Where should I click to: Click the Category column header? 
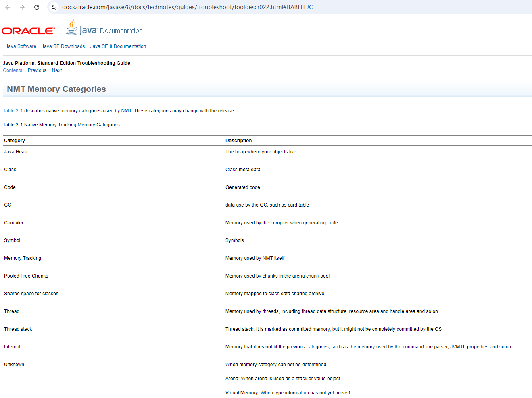tap(15, 141)
